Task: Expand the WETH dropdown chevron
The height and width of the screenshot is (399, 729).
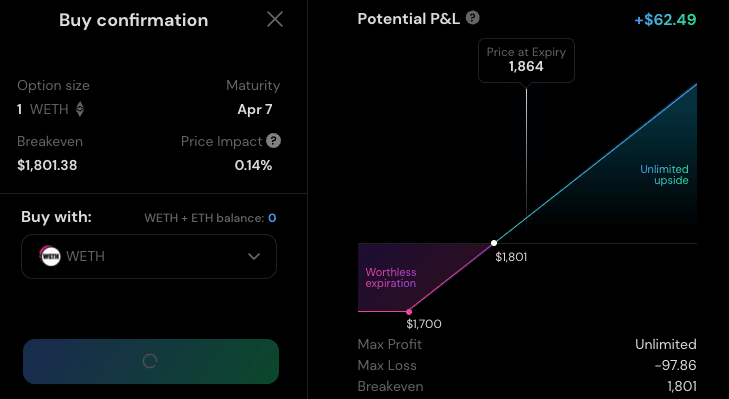Action: point(254,256)
